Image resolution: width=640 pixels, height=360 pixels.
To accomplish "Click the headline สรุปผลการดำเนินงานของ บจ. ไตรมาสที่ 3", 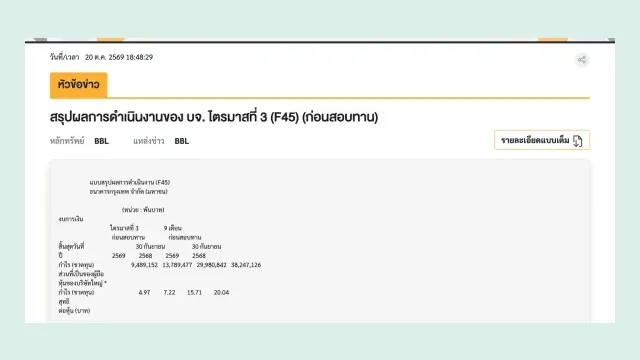I will pyautogui.click(x=214, y=117).
